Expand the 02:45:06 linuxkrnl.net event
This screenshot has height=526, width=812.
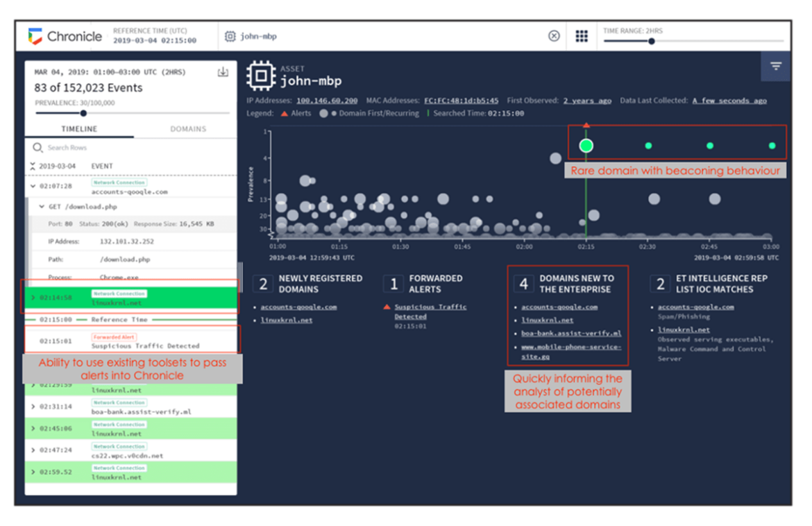[x=33, y=429]
